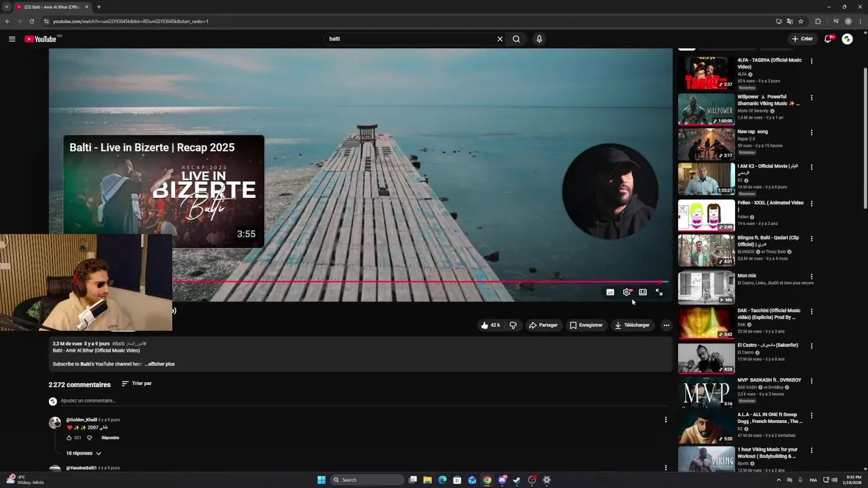Open the DAK - Tacchini video thumbnail
This screenshot has width=868, height=488.
[x=706, y=322]
